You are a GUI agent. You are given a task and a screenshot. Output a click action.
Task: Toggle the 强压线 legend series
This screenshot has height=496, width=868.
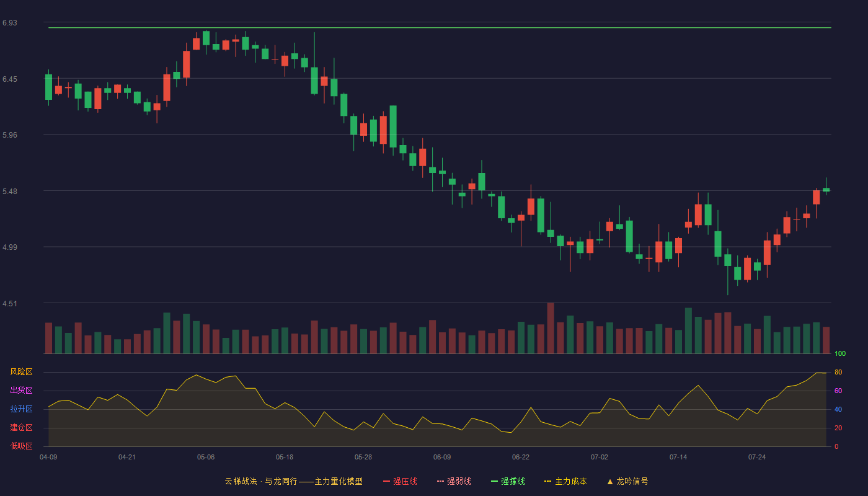pyautogui.click(x=400, y=481)
